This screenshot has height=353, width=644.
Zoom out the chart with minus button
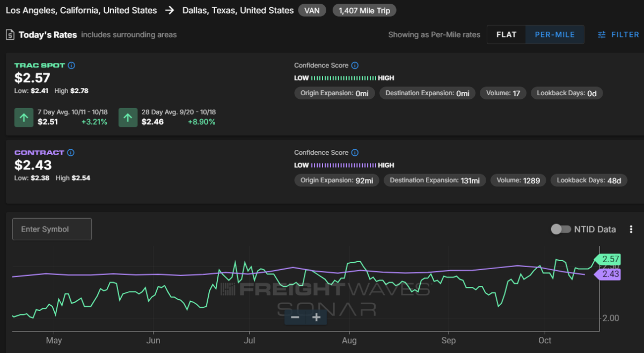click(x=295, y=318)
